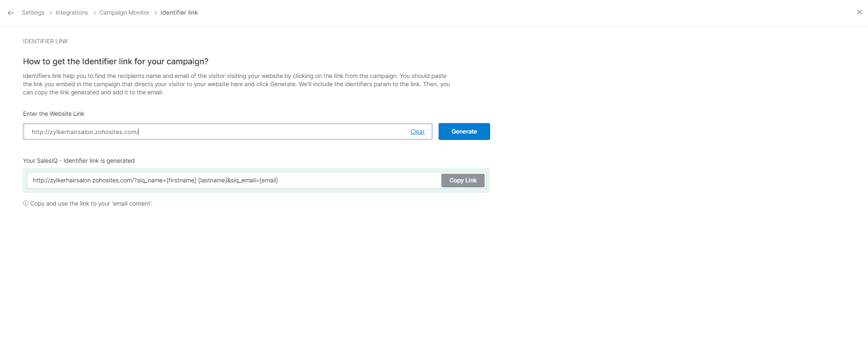Viewport: 868px width, 341px height.
Task: Click the 'How to get the Identifier link' heading
Action: pyautogui.click(x=116, y=62)
